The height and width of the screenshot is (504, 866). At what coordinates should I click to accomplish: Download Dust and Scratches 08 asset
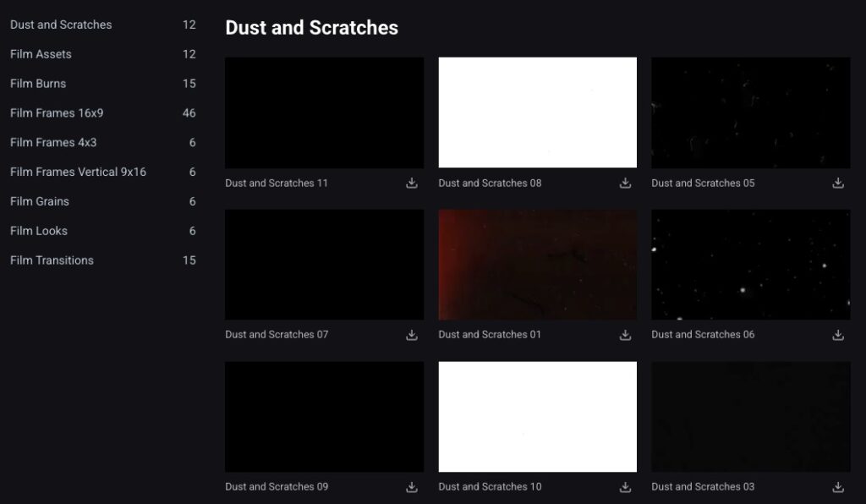[625, 183]
